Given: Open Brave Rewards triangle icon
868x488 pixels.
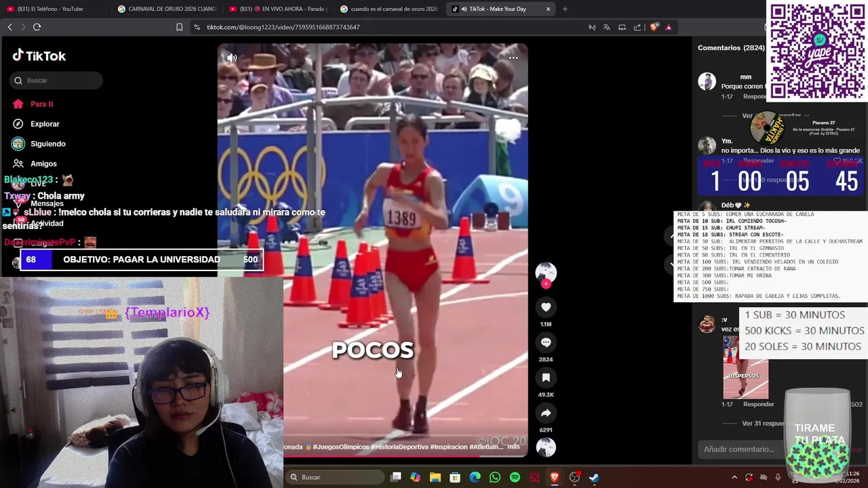Looking at the screenshot, I should coord(669,27).
